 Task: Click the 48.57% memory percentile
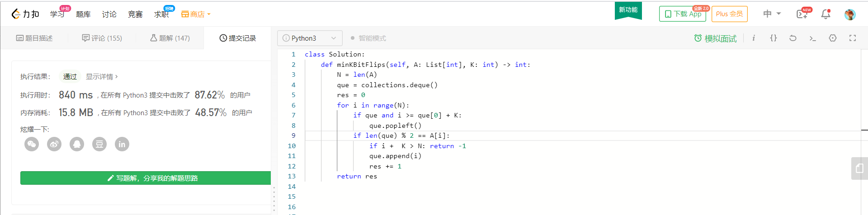click(x=211, y=112)
